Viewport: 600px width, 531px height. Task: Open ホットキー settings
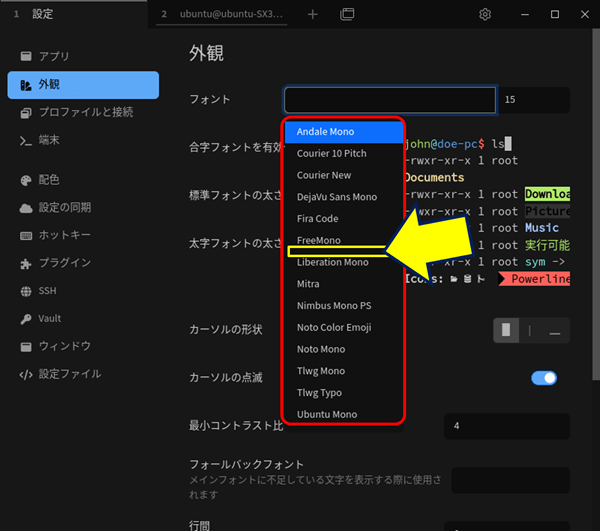click(x=83, y=235)
